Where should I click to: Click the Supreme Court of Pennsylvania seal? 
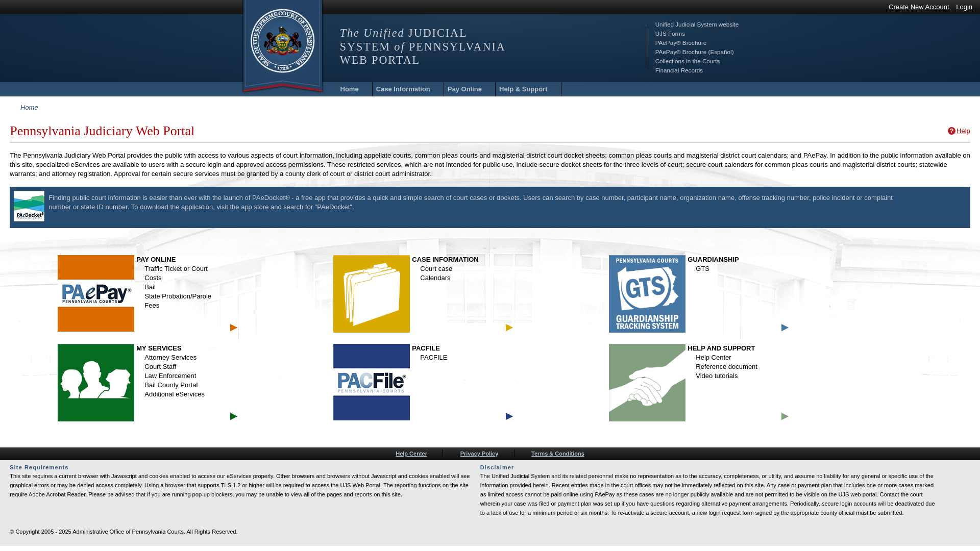(283, 41)
